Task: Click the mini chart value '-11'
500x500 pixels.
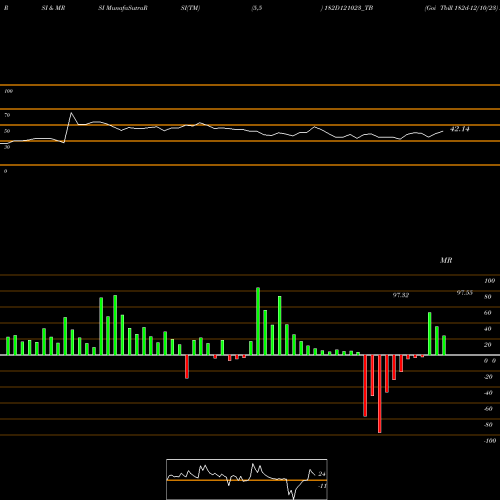Action: pos(322,486)
